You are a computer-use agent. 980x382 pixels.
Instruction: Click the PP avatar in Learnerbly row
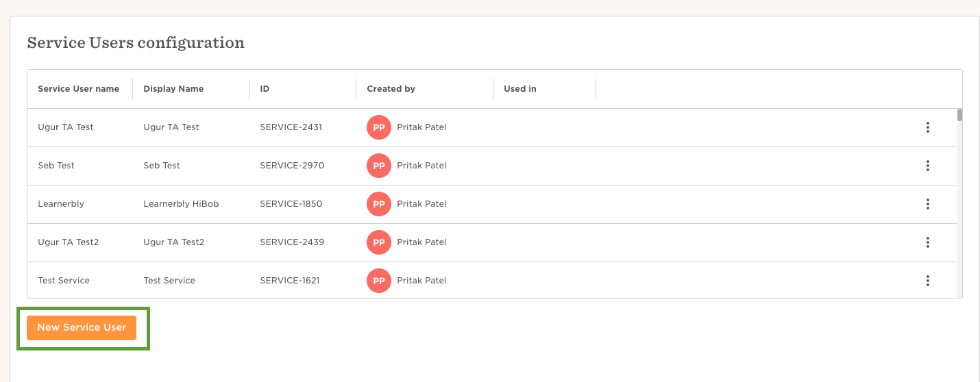point(379,204)
